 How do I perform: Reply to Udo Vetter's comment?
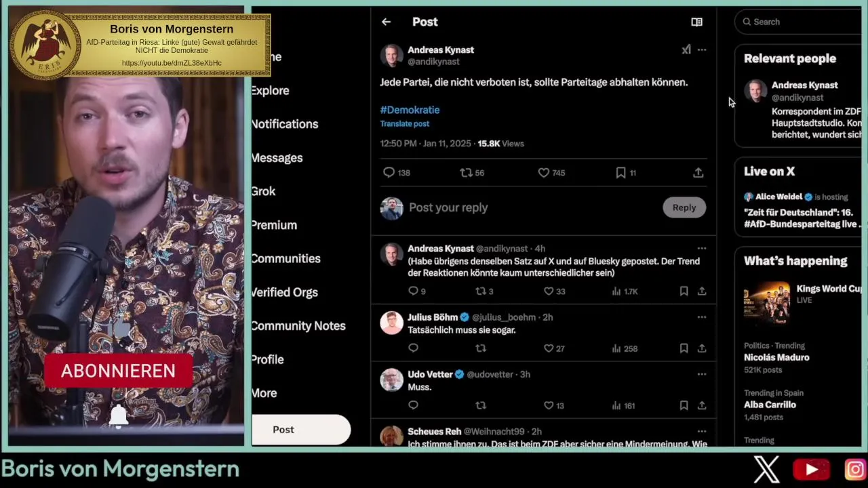(x=413, y=405)
